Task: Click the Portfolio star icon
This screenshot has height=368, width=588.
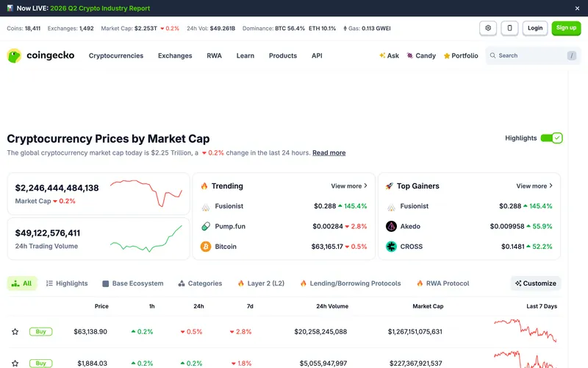Action: point(447,56)
